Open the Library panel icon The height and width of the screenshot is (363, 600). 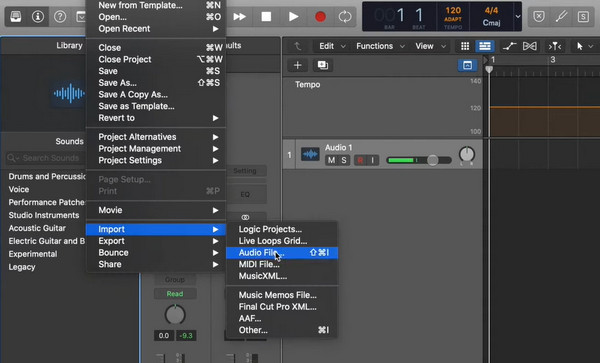tap(16, 16)
